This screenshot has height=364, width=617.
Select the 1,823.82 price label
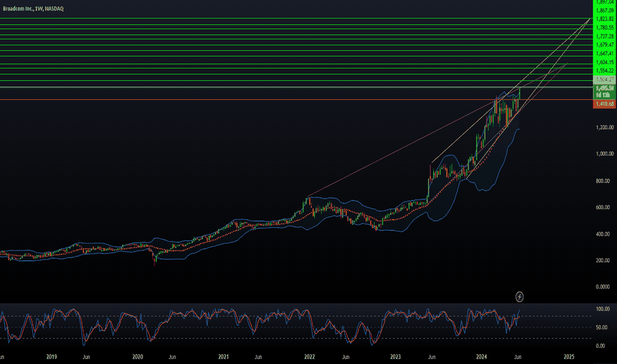(x=605, y=19)
